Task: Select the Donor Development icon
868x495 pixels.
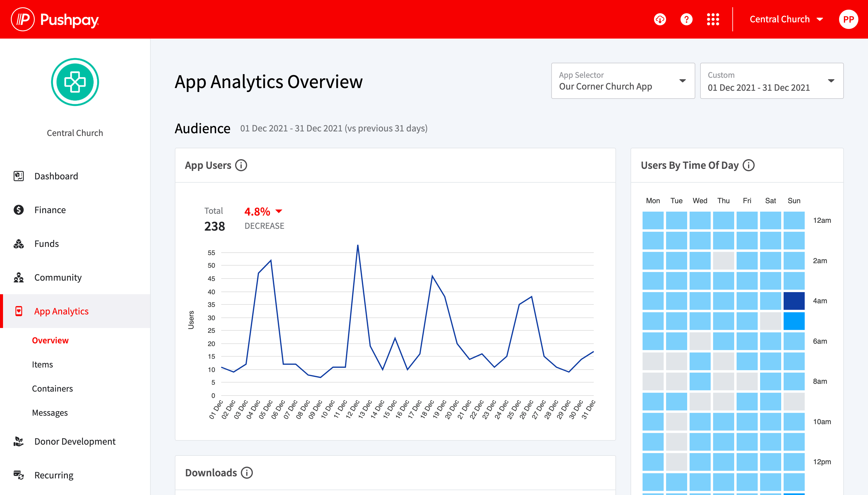Action: click(x=19, y=441)
